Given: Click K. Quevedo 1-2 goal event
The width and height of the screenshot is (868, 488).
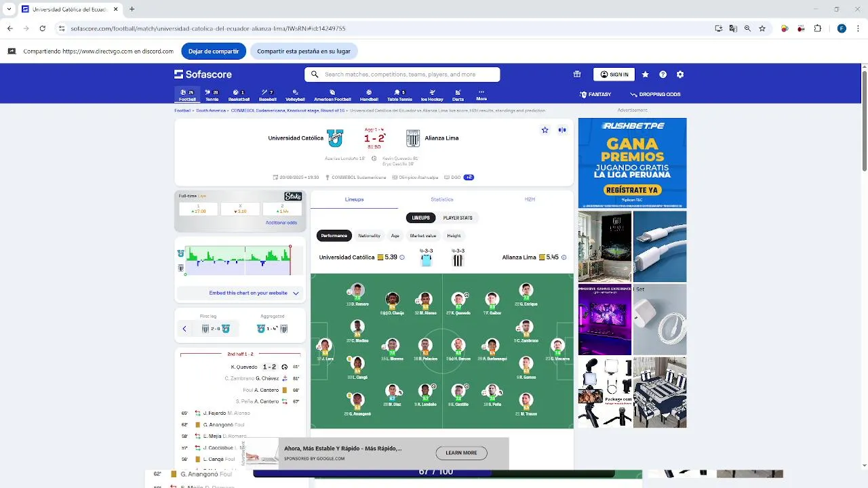Looking at the screenshot, I should tap(240, 367).
